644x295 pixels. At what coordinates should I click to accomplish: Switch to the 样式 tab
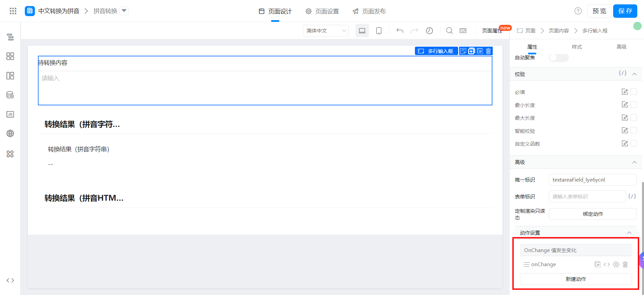(x=577, y=47)
